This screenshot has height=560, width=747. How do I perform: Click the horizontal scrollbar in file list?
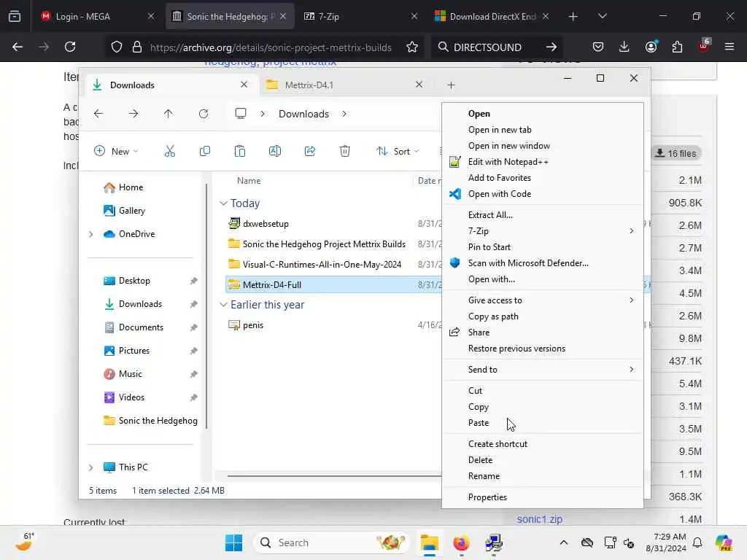tap(334, 475)
